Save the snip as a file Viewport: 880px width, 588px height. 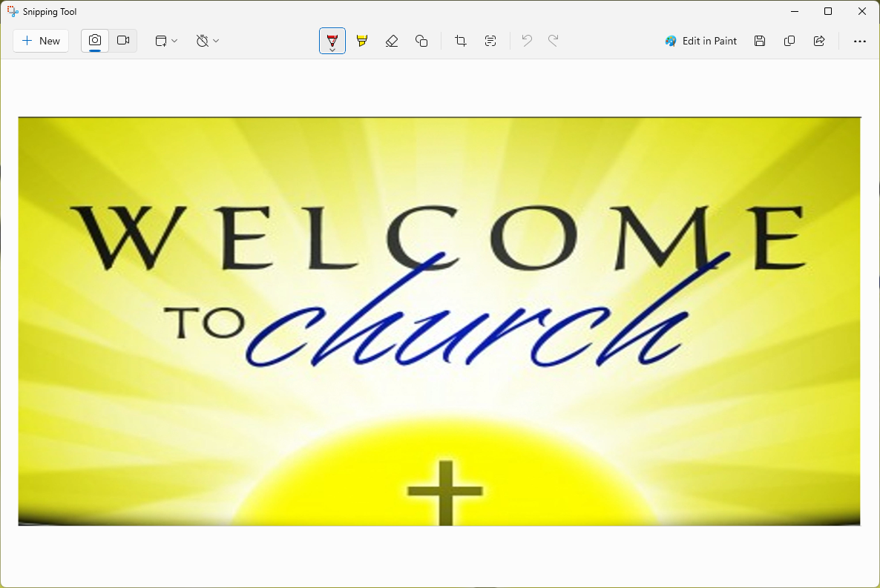tap(760, 41)
